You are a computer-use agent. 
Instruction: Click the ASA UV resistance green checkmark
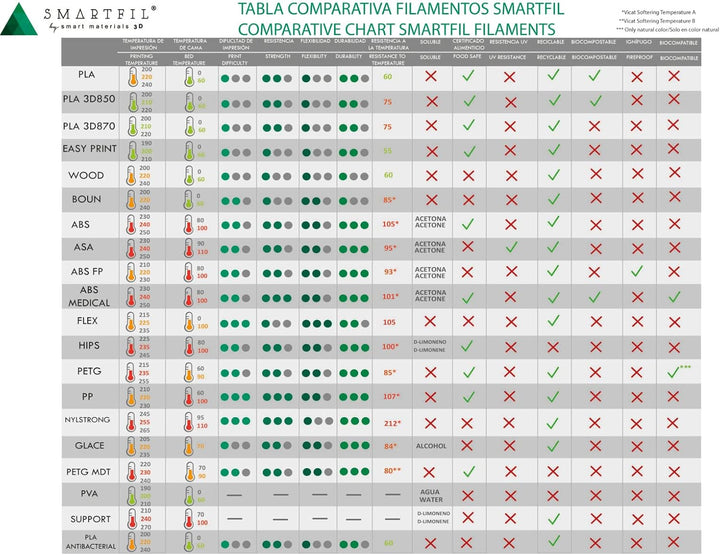click(511, 247)
